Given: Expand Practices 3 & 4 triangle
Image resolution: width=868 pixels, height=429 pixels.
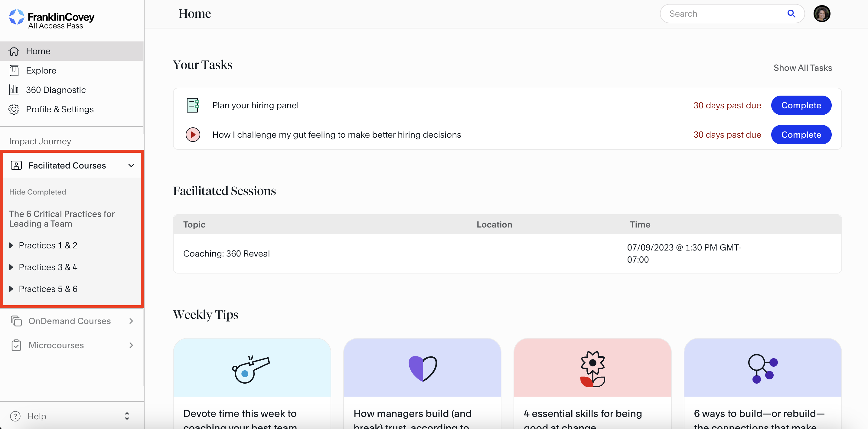Looking at the screenshot, I should pos(11,267).
